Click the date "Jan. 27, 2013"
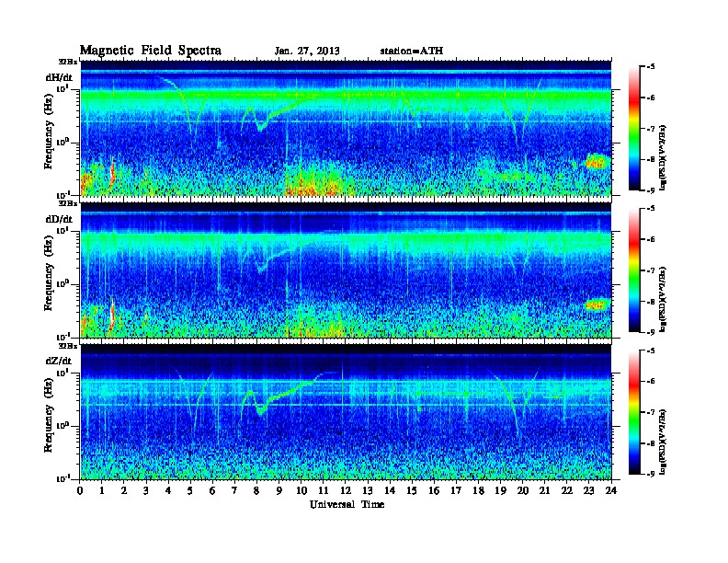This screenshot has height=563, width=728. click(x=307, y=52)
